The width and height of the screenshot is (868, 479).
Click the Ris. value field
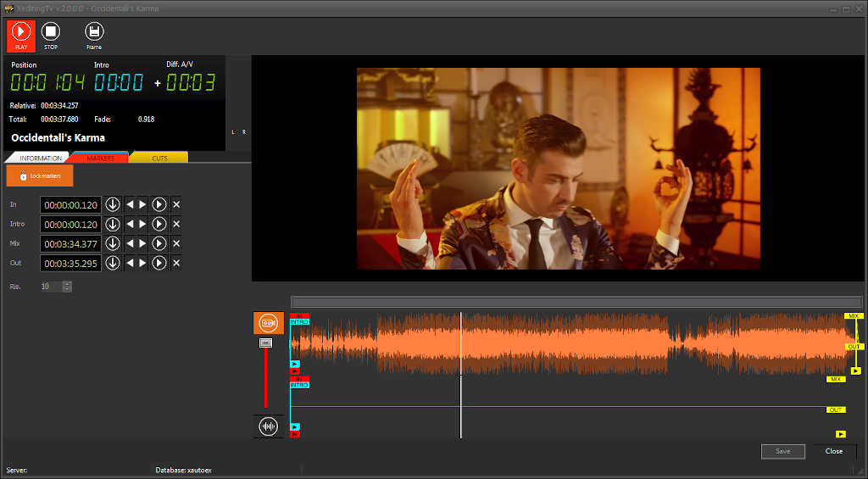[x=52, y=287]
